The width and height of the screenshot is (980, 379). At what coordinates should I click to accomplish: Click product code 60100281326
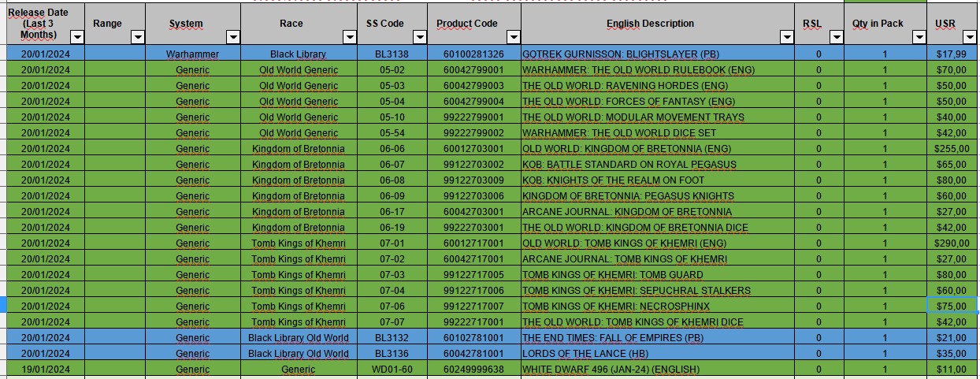click(473, 54)
